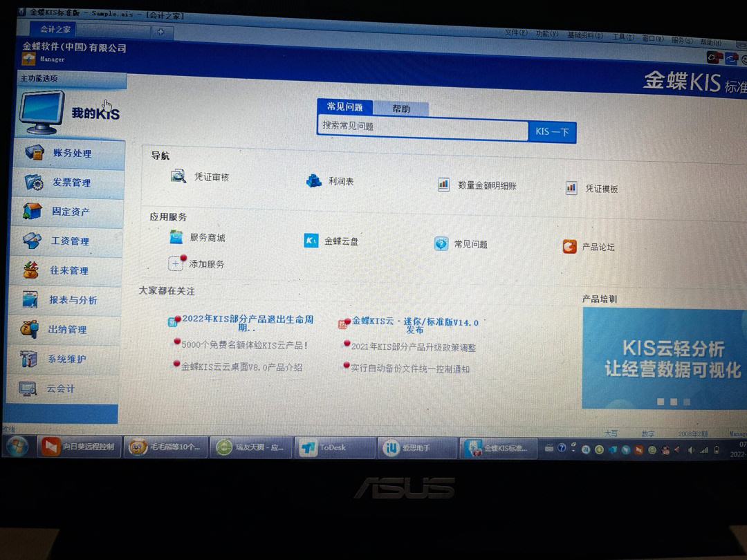
Task: Open the 帮助(H) menu in menu bar
Action: coord(711,42)
